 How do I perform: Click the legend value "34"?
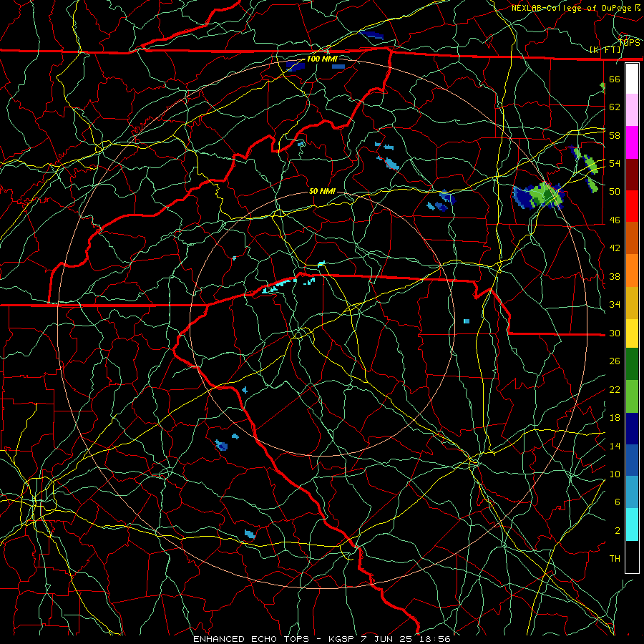click(x=615, y=305)
